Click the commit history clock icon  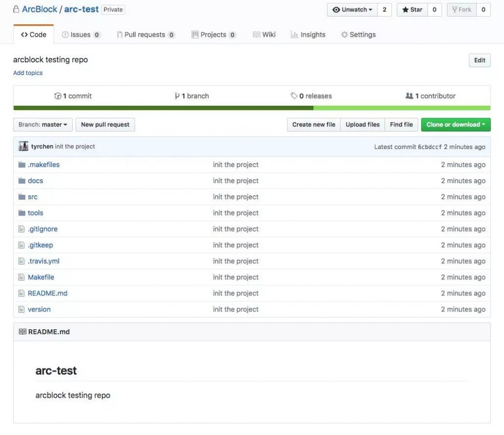58,96
